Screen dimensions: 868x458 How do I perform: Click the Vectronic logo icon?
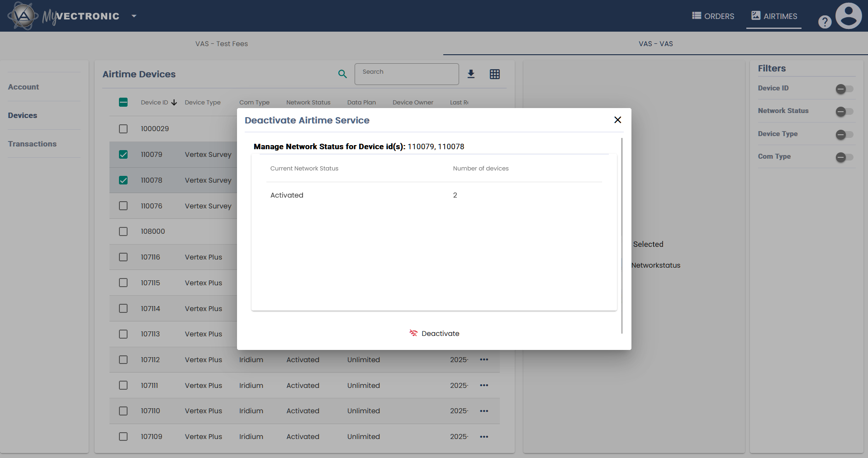pos(23,16)
